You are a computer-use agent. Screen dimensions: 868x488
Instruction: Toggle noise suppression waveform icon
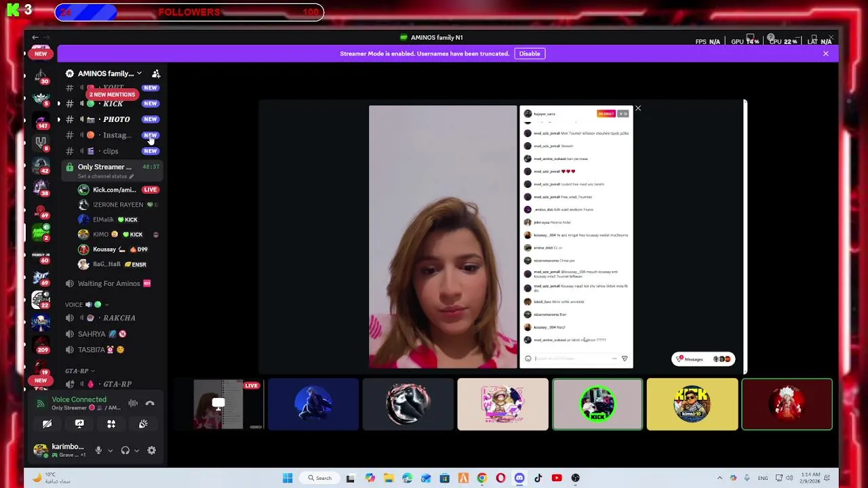point(133,403)
